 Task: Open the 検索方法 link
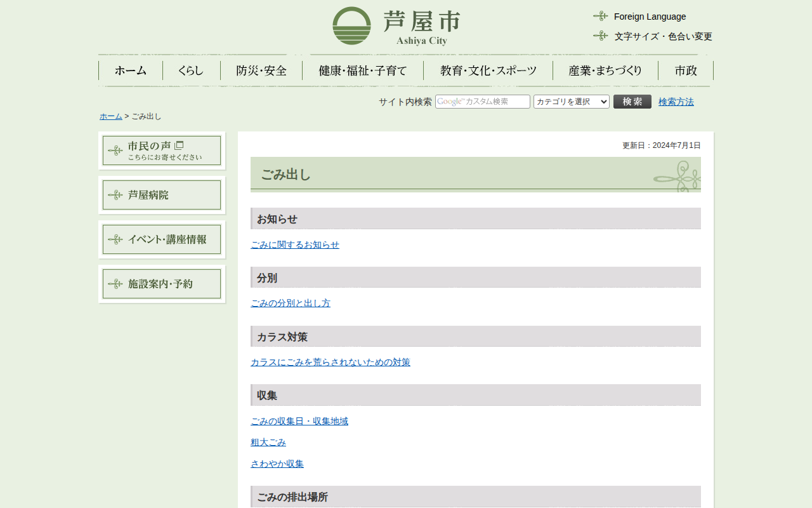pyautogui.click(x=676, y=102)
